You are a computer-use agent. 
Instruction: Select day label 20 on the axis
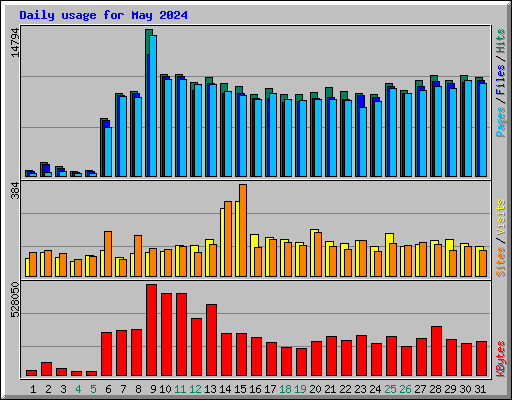(315, 389)
